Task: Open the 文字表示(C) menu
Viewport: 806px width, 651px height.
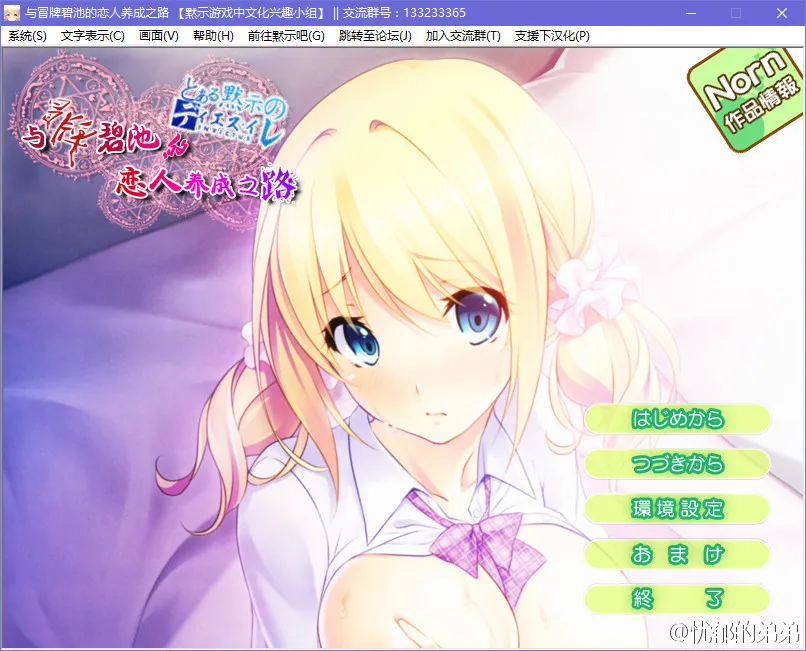Action: click(x=93, y=36)
